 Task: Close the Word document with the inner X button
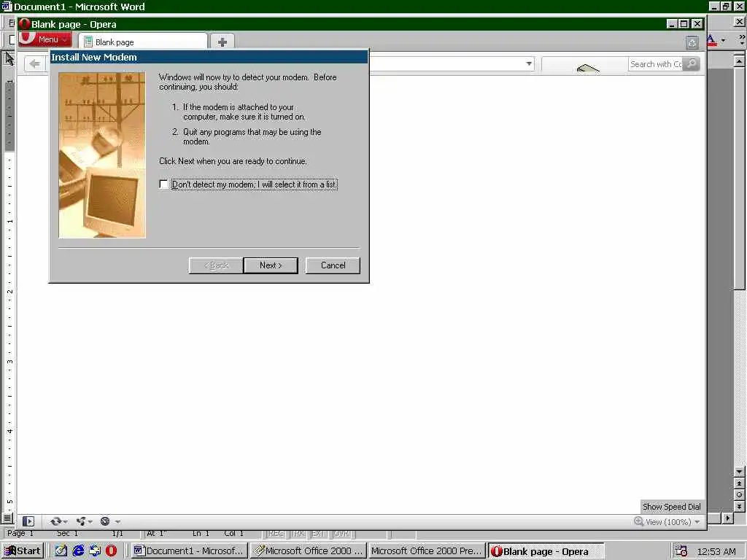point(740,21)
